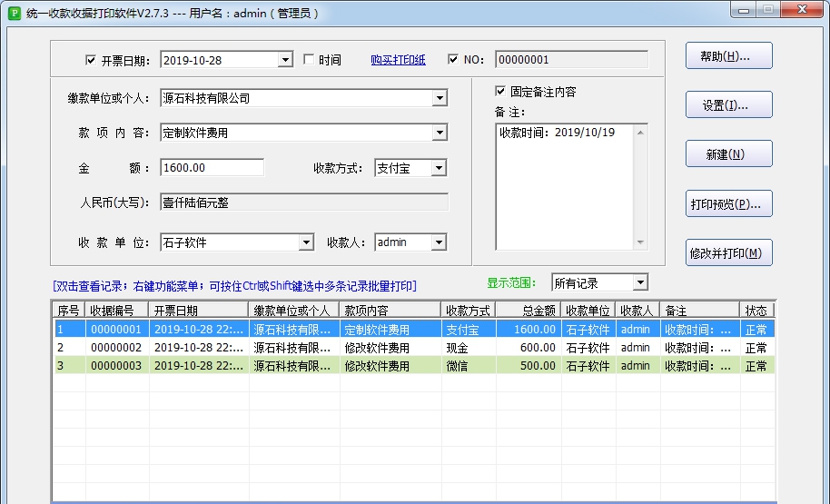Image resolution: width=830 pixels, height=504 pixels.
Task: Click in the 金额 input field
Action: click(x=212, y=168)
